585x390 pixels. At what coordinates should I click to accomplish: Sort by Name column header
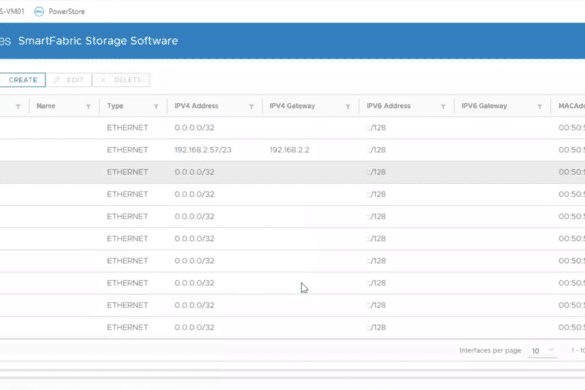46,106
